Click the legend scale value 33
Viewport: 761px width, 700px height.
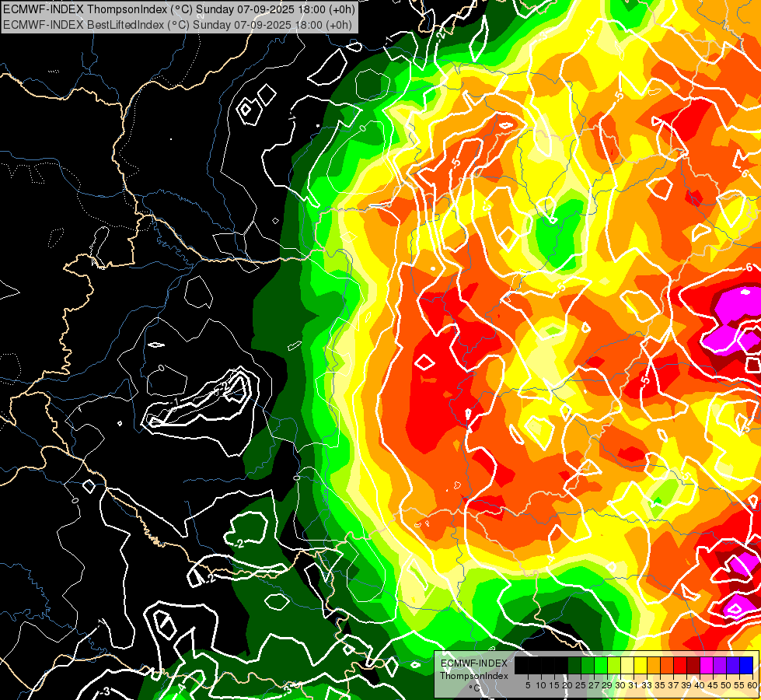pos(647,685)
